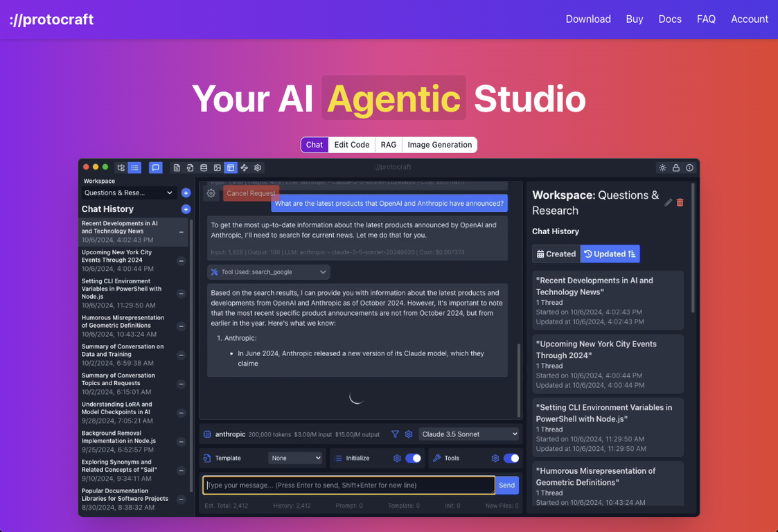Viewport: 778px width, 532px height.
Task: Open the Tools configuration gear icon
Action: 494,458
